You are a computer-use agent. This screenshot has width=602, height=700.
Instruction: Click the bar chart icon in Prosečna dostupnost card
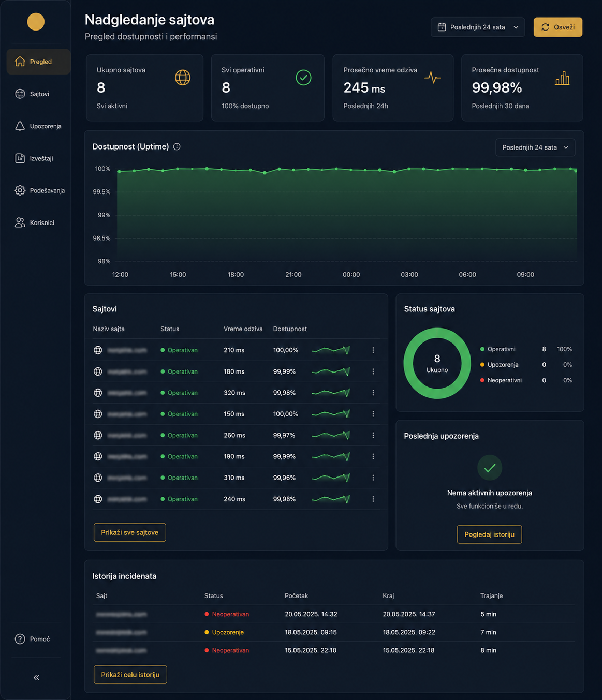pyautogui.click(x=562, y=78)
